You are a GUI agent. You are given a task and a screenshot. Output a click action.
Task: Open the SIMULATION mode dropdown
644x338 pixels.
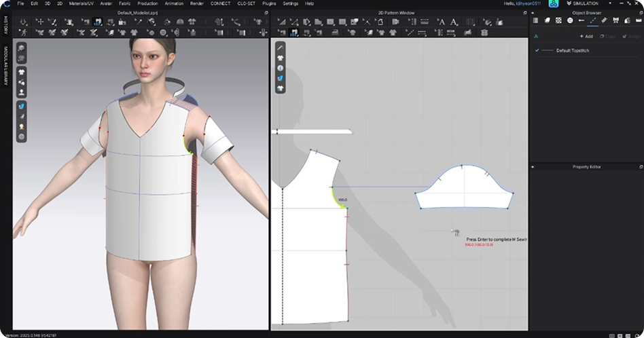(x=588, y=3)
